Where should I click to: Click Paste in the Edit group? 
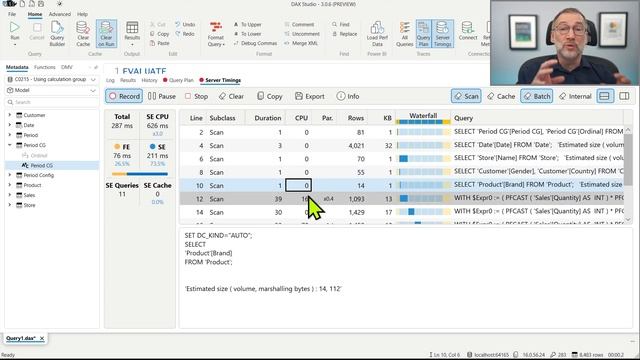click(160, 43)
